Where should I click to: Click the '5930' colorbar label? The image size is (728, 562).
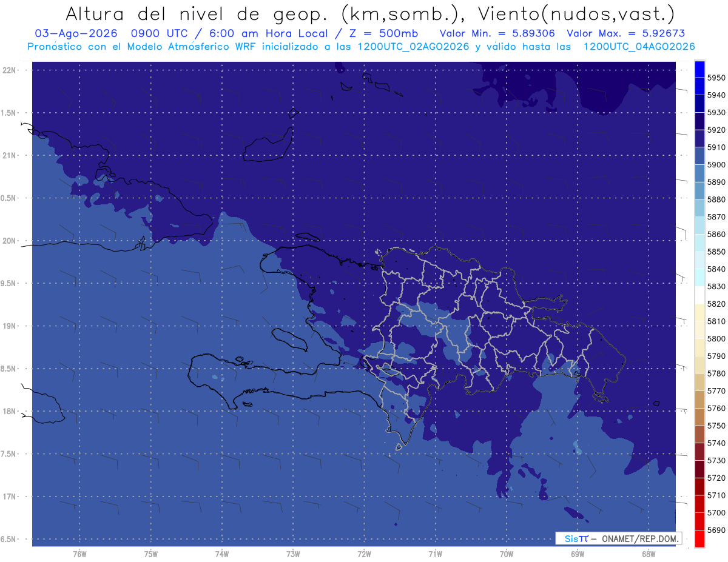716,113
